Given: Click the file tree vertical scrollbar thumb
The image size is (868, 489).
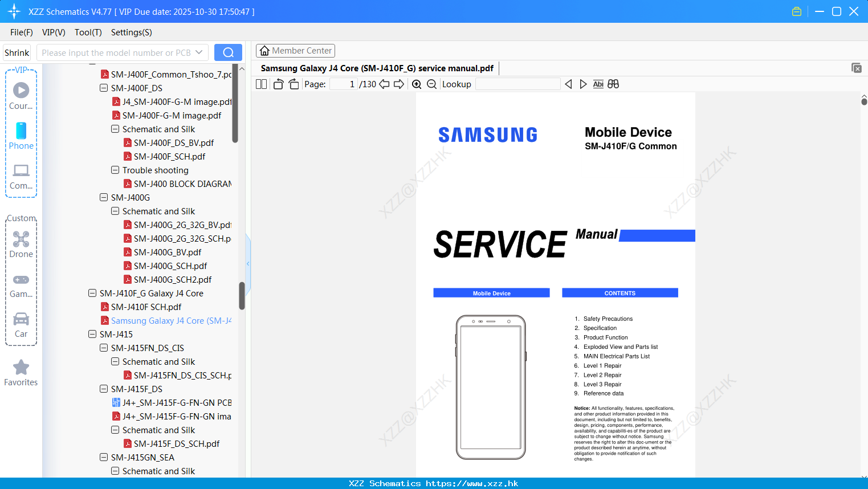Looking at the screenshot, I should click(242, 296).
